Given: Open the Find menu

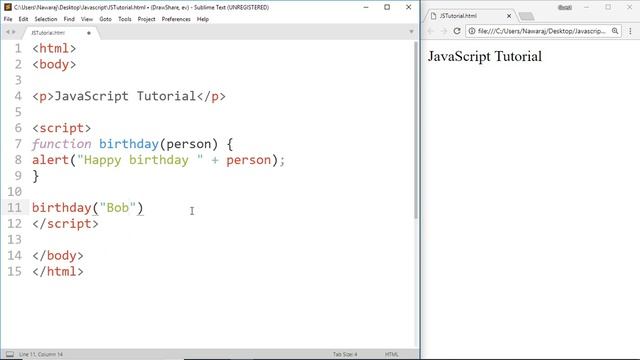Looking at the screenshot, I should click(x=69, y=19).
